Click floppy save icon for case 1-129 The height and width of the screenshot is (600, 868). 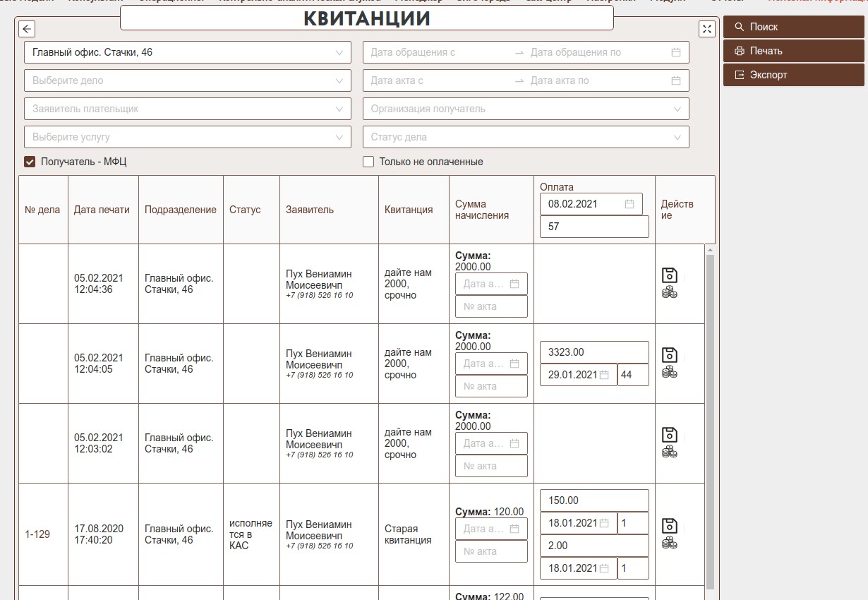669,526
